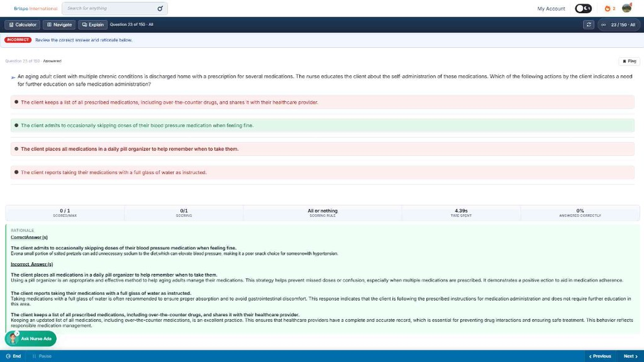Click the question arrow marker icon

(x=13, y=77)
